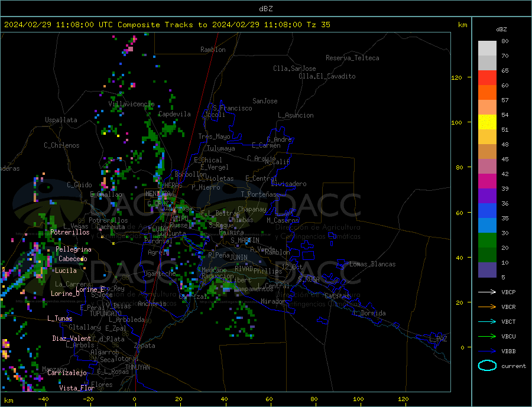
Task: Click the orange VBCR arrow in the legend
Action: tap(487, 307)
